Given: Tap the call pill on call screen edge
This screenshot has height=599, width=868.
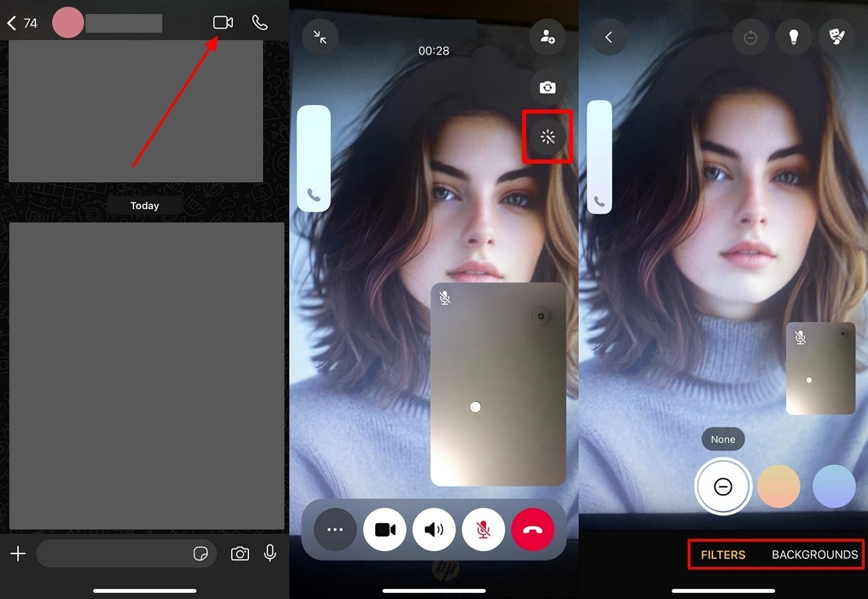Looking at the screenshot, I should pos(314,158).
